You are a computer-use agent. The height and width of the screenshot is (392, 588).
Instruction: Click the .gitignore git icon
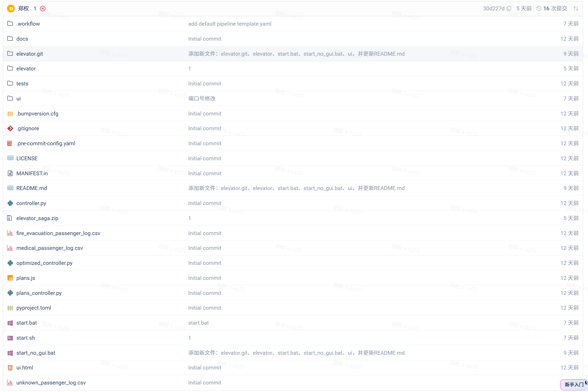(10, 128)
